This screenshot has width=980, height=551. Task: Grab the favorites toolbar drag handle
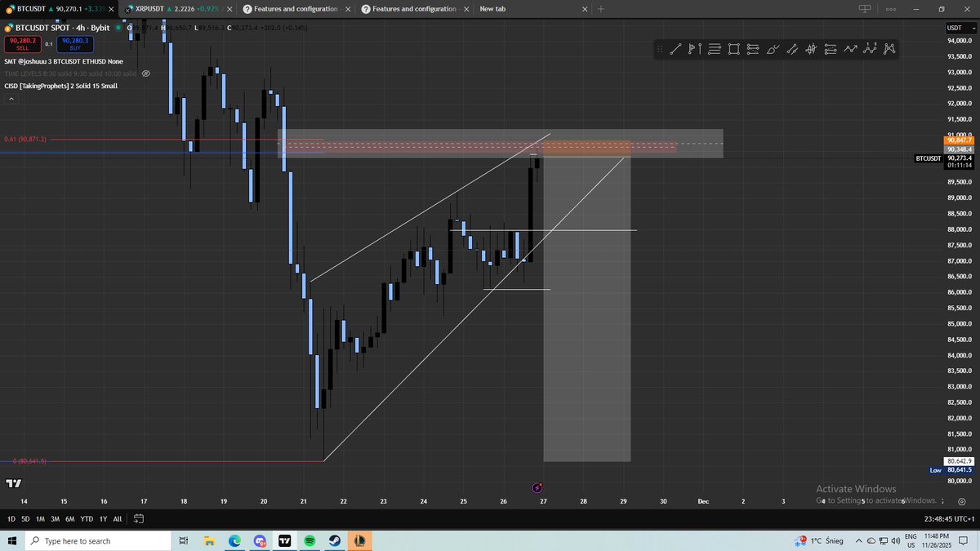[660, 49]
